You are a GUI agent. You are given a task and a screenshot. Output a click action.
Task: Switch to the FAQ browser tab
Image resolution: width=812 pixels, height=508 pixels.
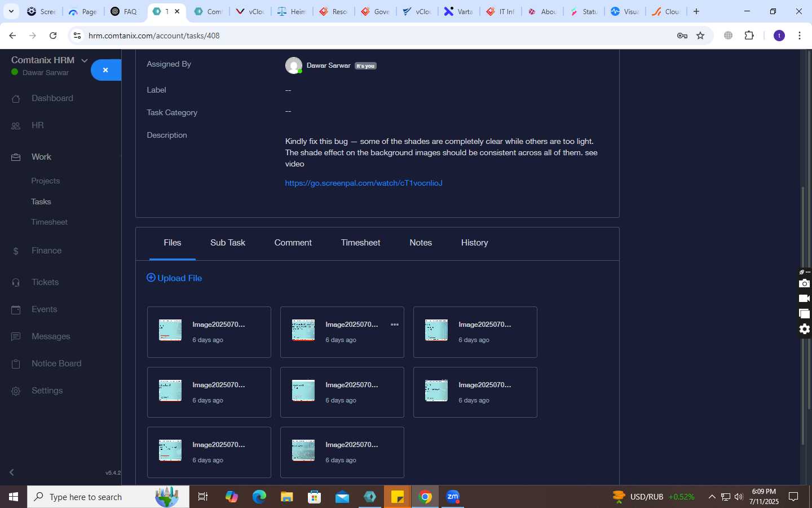tap(125, 11)
